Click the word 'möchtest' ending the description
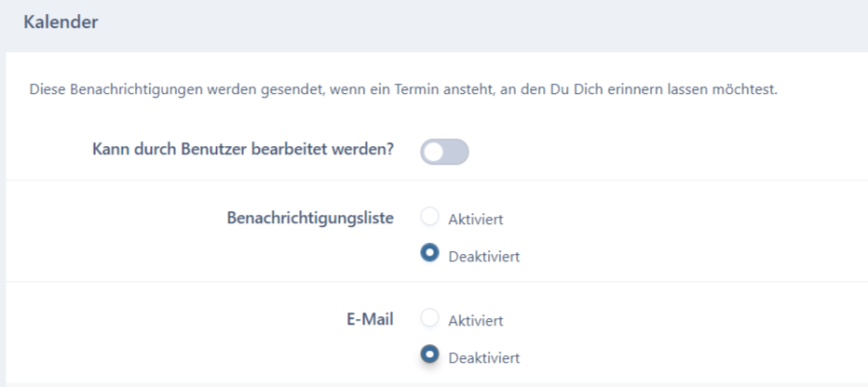Viewport: 868px width, 387px height. tap(750, 90)
